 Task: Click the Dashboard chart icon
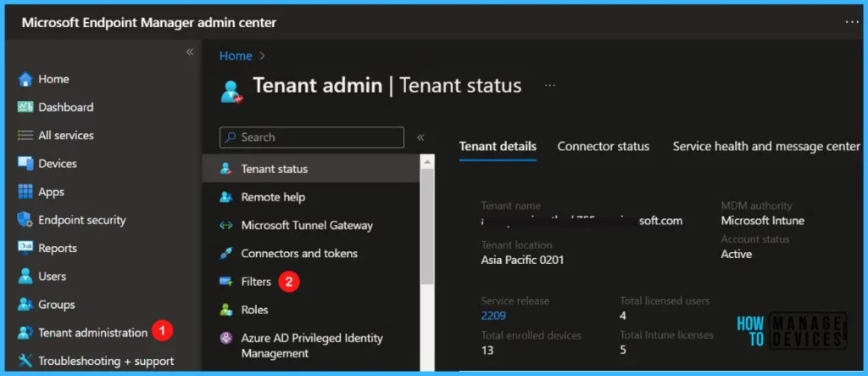click(x=25, y=107)
